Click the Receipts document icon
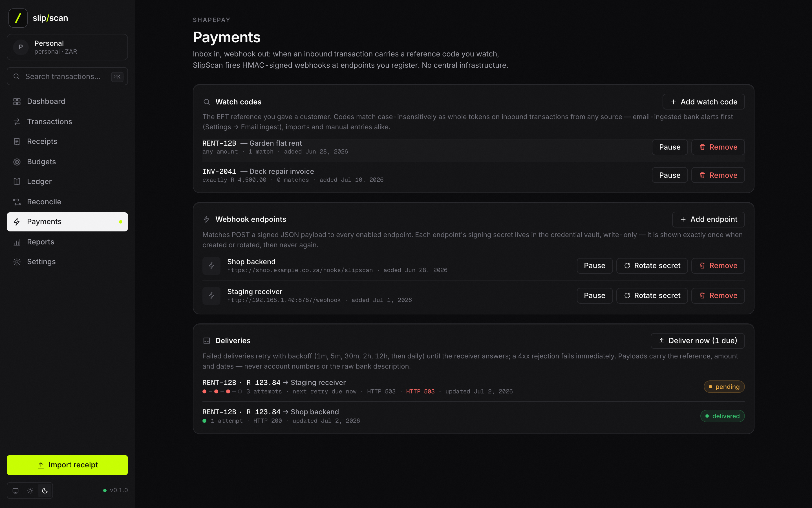812x508 pixels. click(x=17, y=141)
